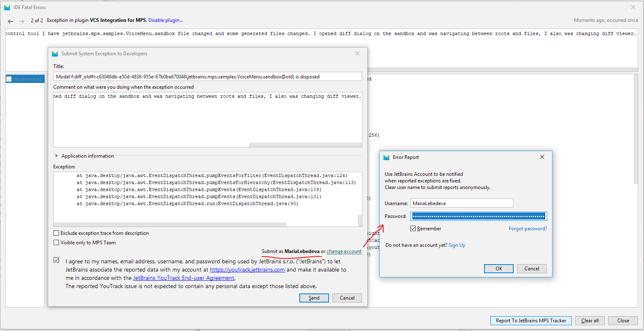Click the Forgot password link

click(528, 229)
